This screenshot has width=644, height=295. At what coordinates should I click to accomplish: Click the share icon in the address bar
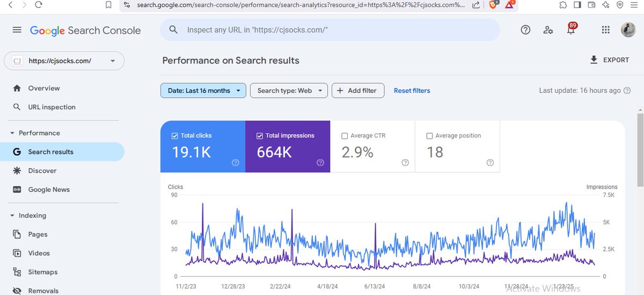click(x=476, y=5)
